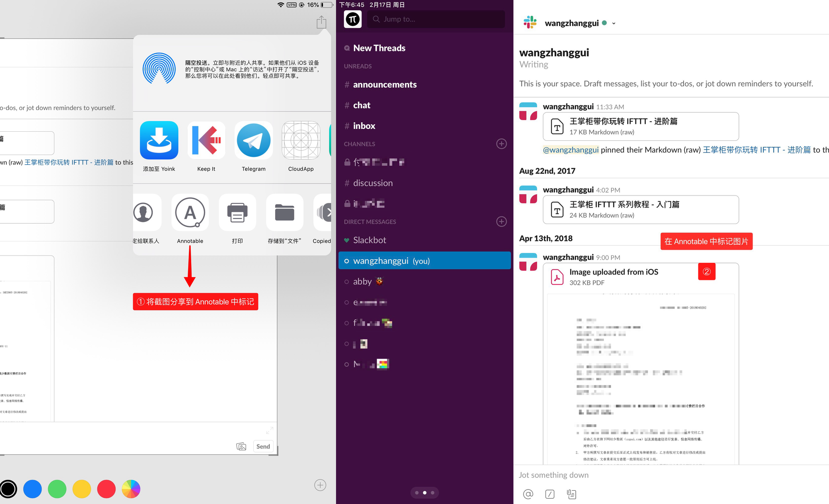Click wangzhanggui sender name at 11:33 AM
Screen dimensions: 829x504
pyautogui.click(x=568, y=106)
